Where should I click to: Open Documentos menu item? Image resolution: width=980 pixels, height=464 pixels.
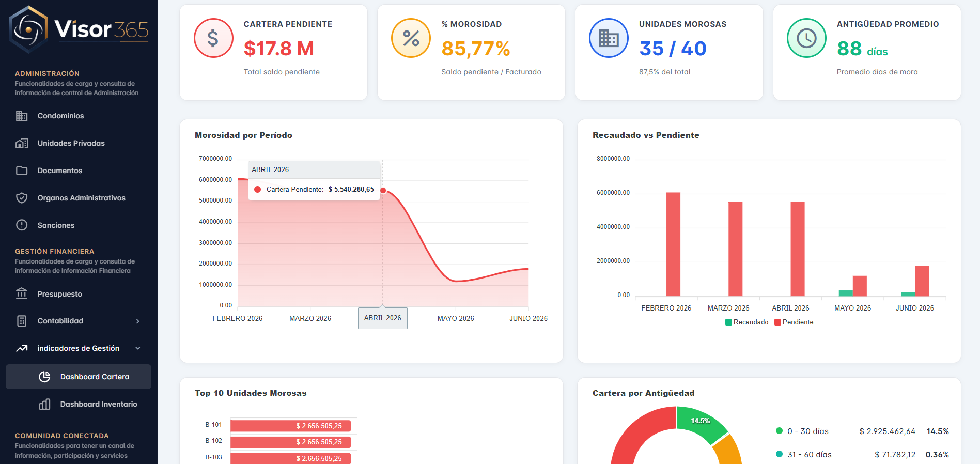(x=79, y=171)
